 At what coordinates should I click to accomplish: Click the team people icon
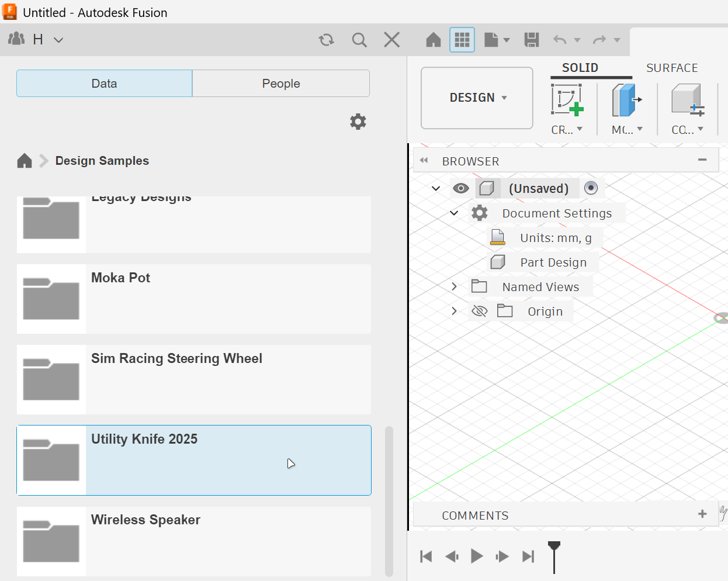point(16,39)
